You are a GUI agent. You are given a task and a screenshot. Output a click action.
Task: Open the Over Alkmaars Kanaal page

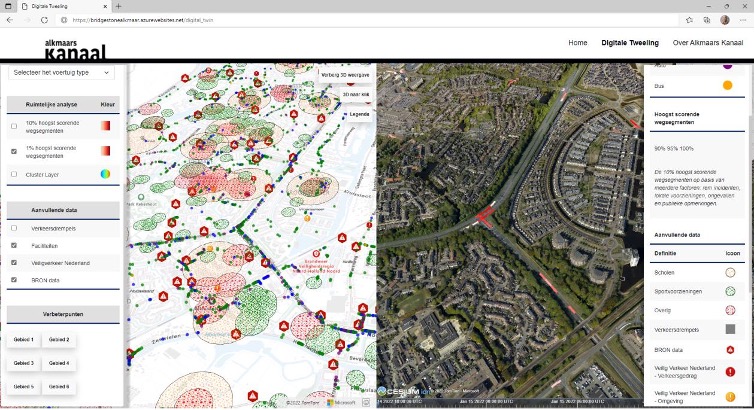pos(708,43)
